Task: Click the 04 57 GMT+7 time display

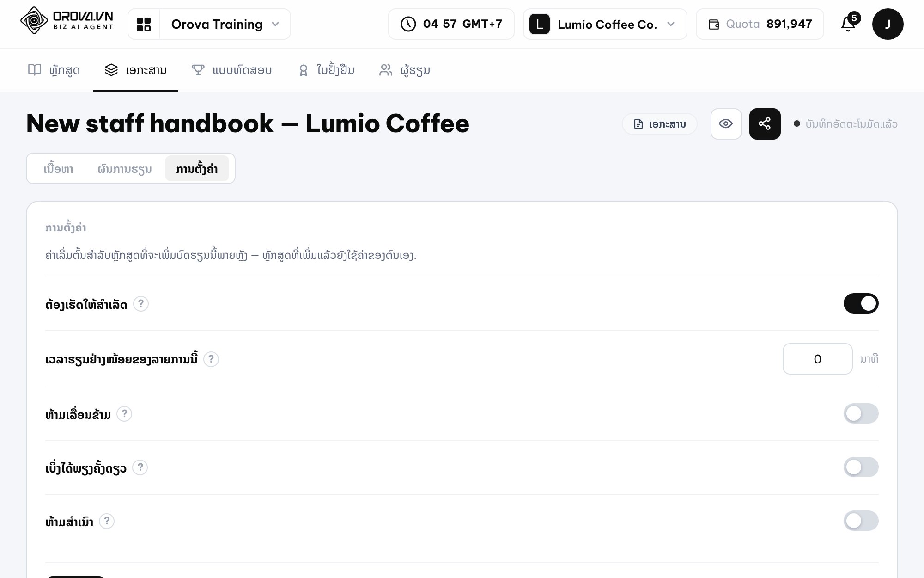Action: (451, 24)
